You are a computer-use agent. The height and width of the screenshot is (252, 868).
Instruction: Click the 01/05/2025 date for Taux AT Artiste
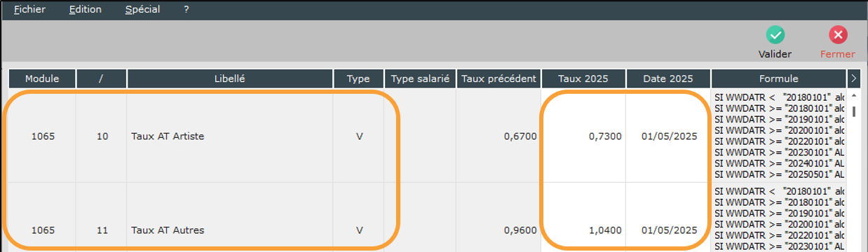click(x=669, y=136)
